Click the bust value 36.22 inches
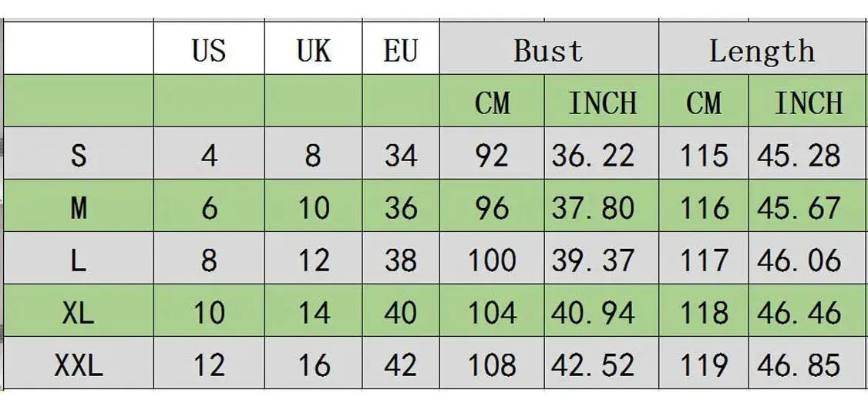 coord(602,153)
